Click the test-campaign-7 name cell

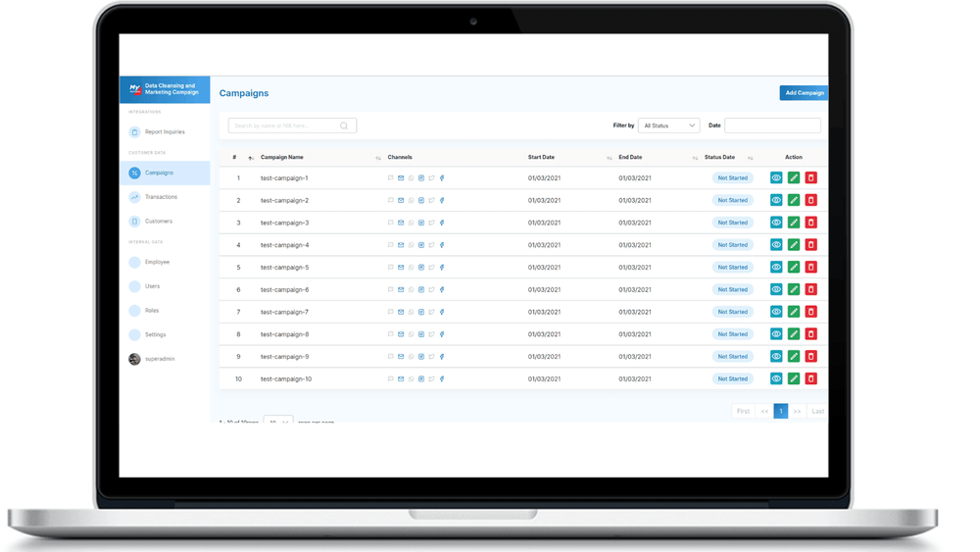285,312
